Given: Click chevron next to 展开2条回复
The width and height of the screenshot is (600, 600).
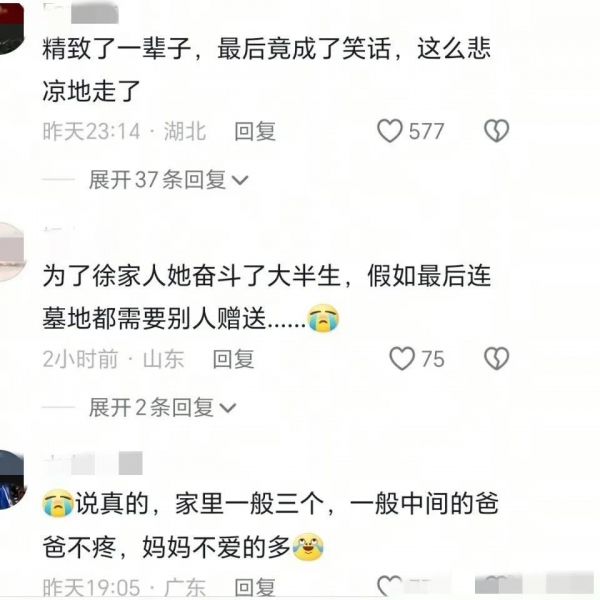Looking at the screenshot, I should pyautogui.click(x=228, y=408).
